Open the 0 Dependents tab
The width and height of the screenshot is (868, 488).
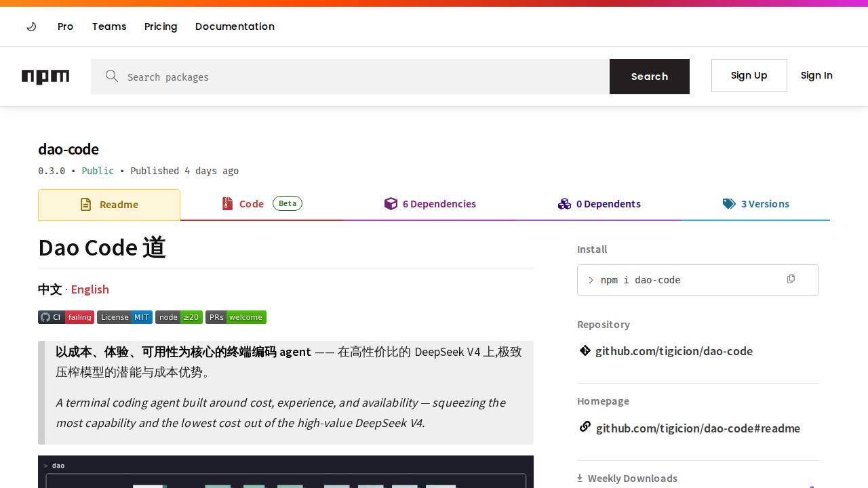[x=599, y=204]
